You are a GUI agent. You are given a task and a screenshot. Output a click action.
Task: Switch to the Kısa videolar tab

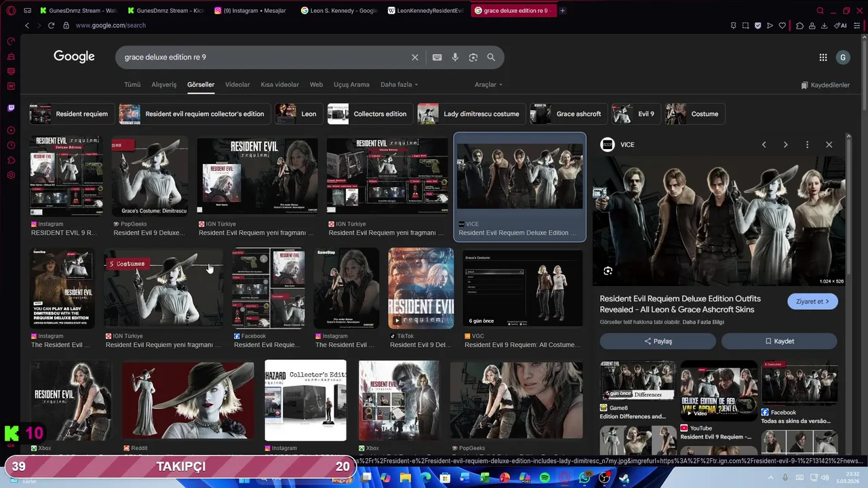tap(279, 85)
